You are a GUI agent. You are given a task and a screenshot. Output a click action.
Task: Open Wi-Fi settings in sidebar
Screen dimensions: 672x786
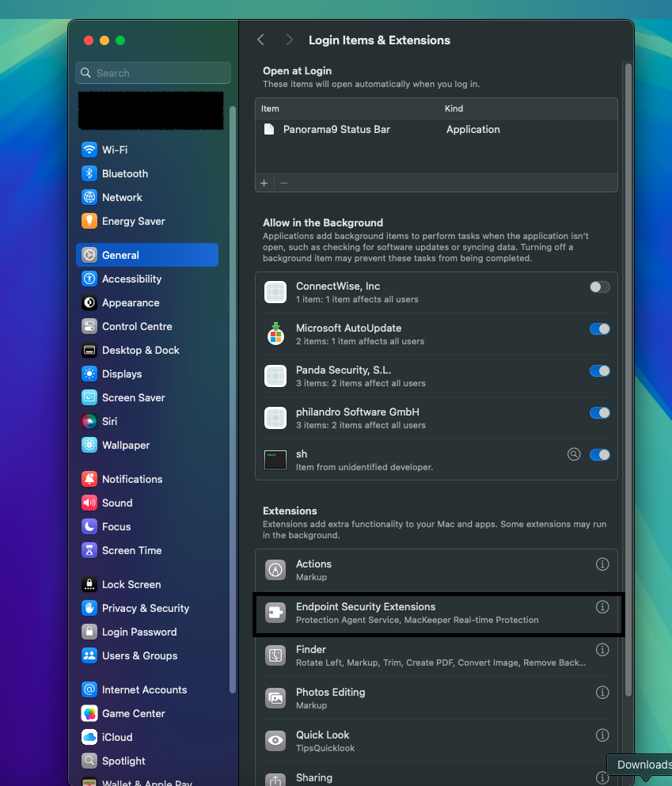pyautogui.click(x=147, y=150)
